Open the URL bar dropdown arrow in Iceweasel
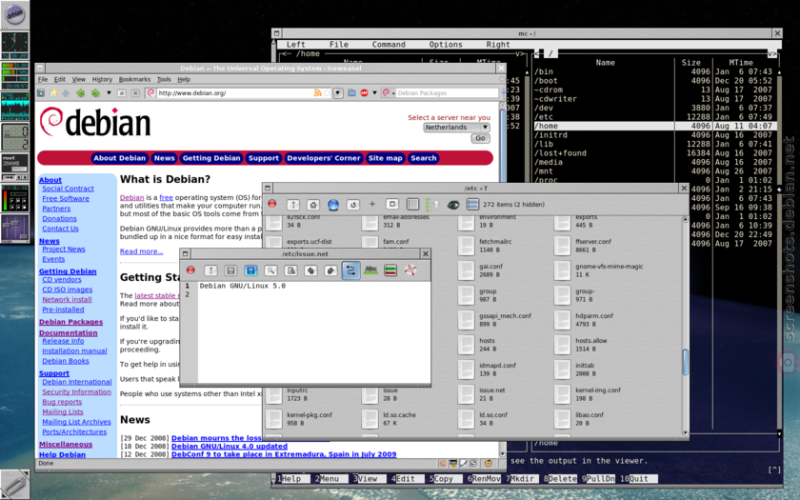Viewport: 800px width, 500px height. point(338,93)
